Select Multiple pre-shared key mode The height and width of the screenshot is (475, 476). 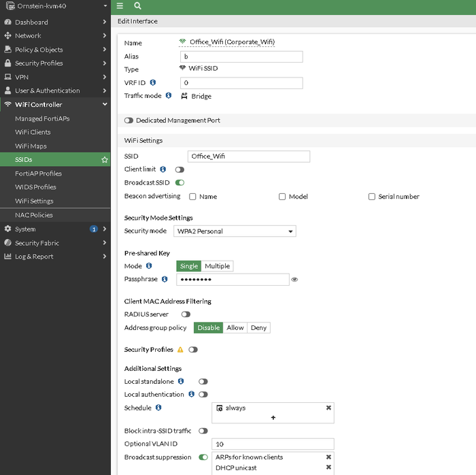click(x=217, y=266)
